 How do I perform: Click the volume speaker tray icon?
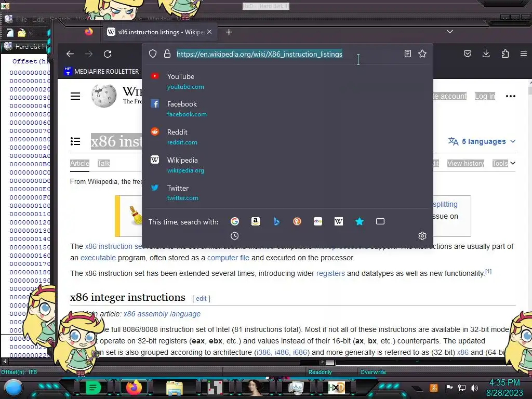pyautogui.click(x=474, y=388)
